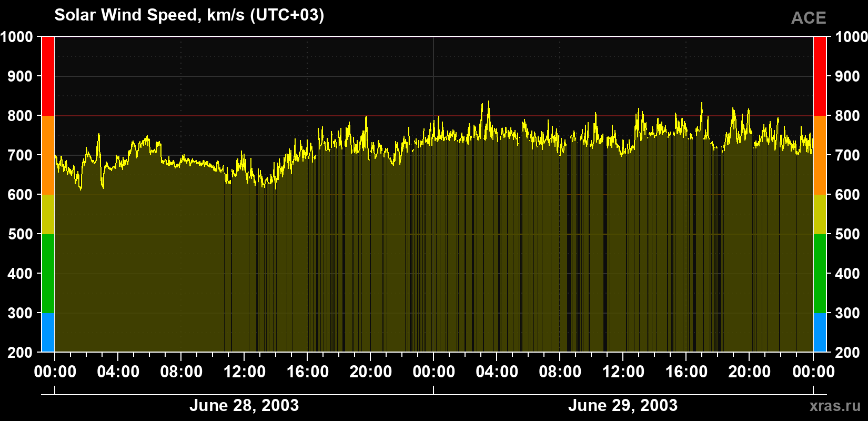Image resolution: width=868 pixels, height=421 pixels.
Task: Click the blue band of the left color scale
Action: click(48, 333)
